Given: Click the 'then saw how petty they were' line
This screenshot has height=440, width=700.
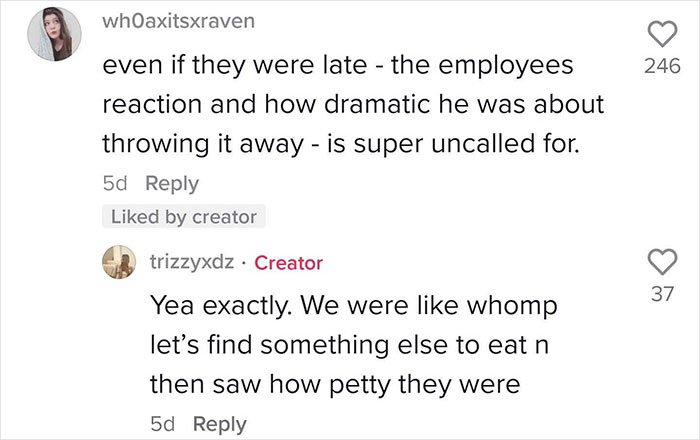Looking at the screenshot, I should pos(335,384).
